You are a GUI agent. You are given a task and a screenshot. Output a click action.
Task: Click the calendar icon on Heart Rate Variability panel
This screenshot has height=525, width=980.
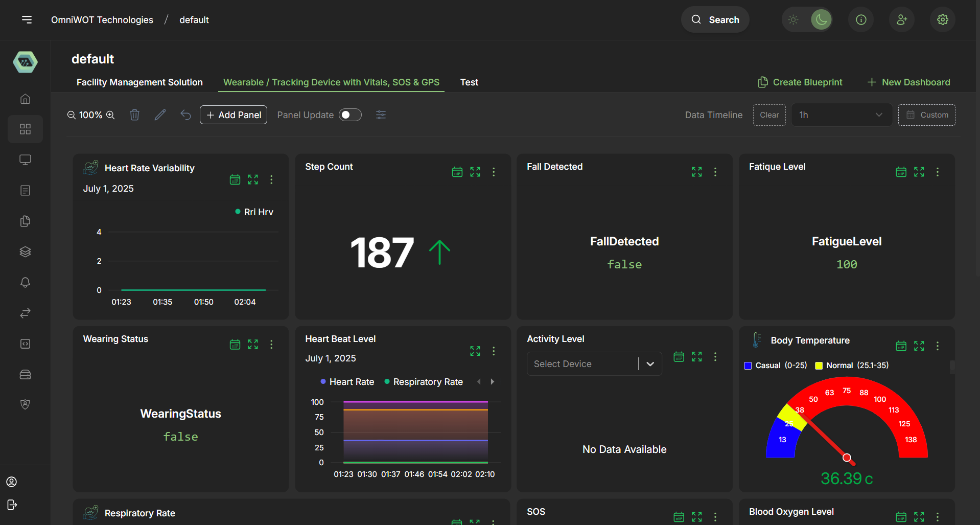coord(235,179)
